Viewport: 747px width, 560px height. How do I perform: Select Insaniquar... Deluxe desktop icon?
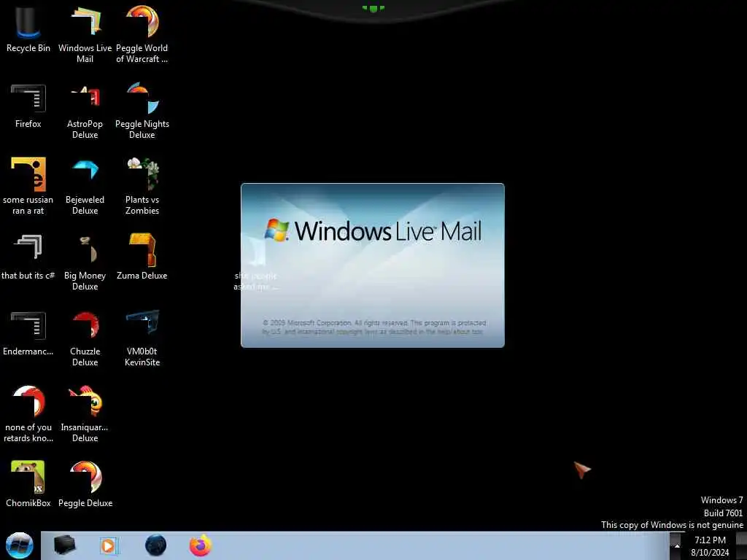[85, 413]
